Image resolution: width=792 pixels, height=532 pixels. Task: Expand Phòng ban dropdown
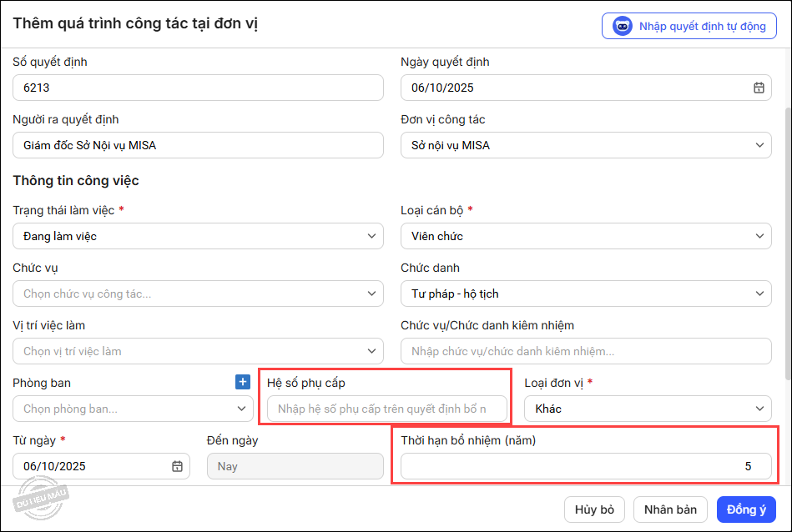coord(241,409)
